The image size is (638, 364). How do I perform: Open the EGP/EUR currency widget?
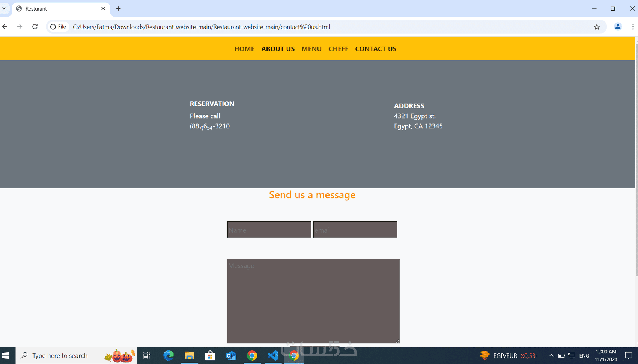pyautogui.click(x=509, y=356)
